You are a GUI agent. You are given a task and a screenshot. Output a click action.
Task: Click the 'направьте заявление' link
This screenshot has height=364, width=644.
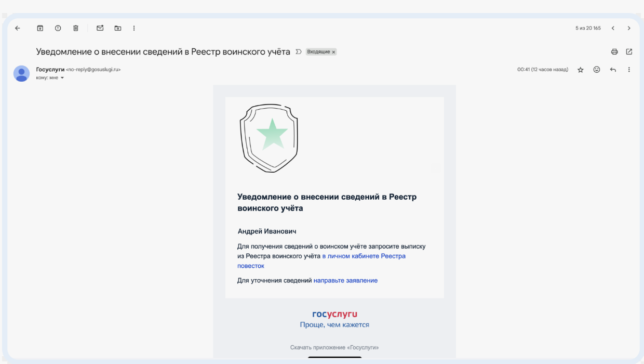[345, 280]
